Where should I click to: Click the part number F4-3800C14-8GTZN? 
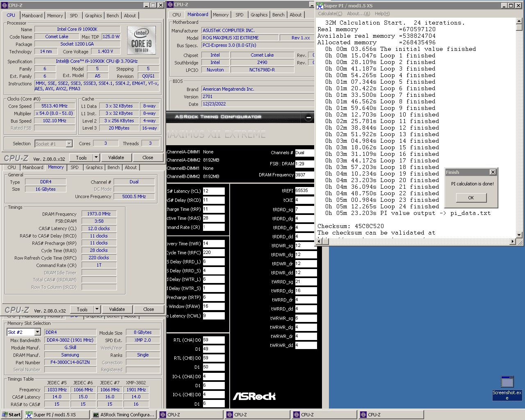pos(70,362)
